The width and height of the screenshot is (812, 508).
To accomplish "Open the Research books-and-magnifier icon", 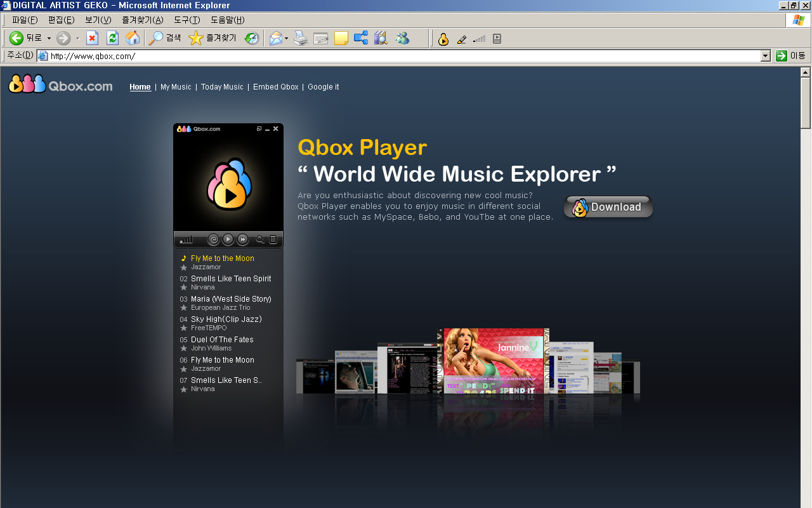I will pyautogui.click(x=381, y=38).
